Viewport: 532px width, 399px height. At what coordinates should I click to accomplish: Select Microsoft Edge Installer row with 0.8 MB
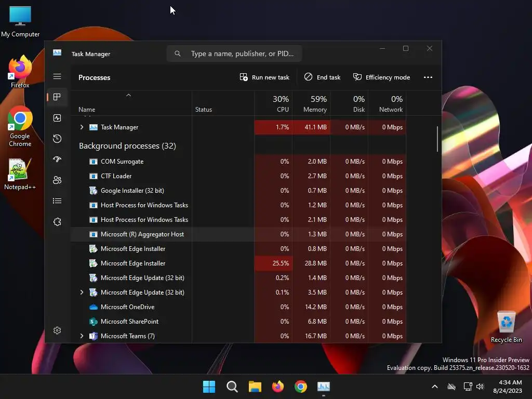(x=238, y=249)
